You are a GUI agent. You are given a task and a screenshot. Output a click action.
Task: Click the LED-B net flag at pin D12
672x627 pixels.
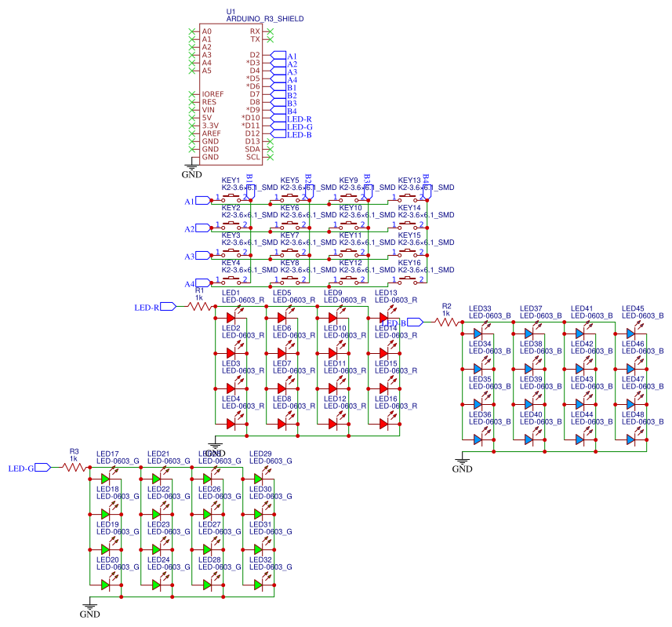pyautogui.click(x=292, y=135)
